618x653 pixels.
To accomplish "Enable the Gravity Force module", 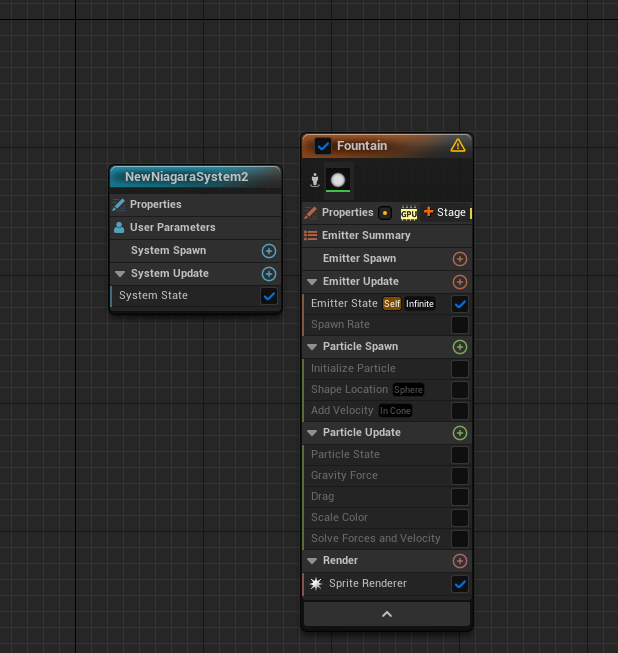I will click(460, 476).
